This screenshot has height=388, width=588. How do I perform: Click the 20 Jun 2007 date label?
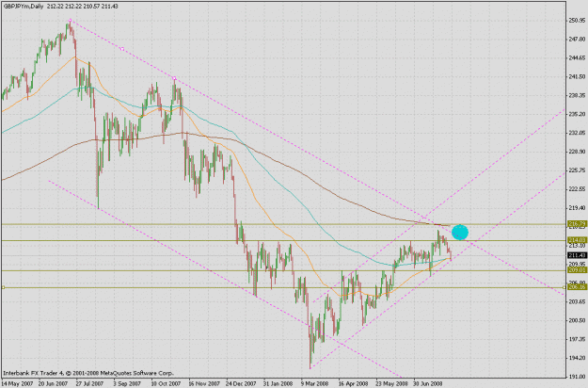pos(54,384)
